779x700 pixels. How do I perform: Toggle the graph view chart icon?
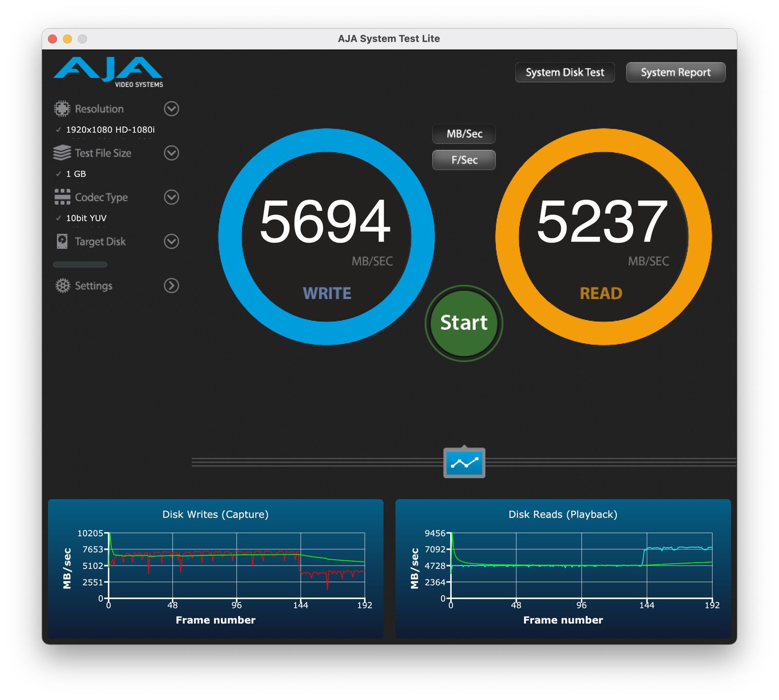(464, 463)
